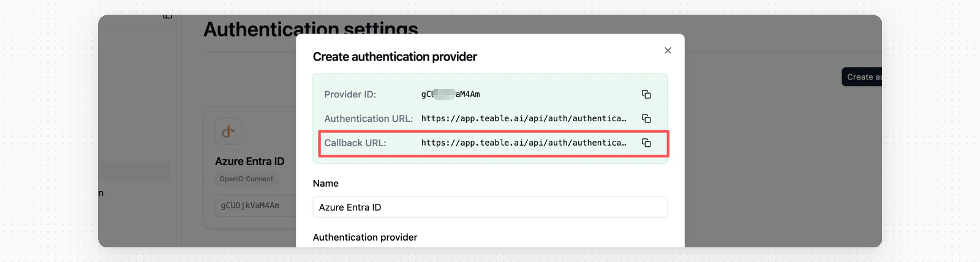Click the Name field label
The width and height of the screenshot is (980, 262).
pos(326,183)
